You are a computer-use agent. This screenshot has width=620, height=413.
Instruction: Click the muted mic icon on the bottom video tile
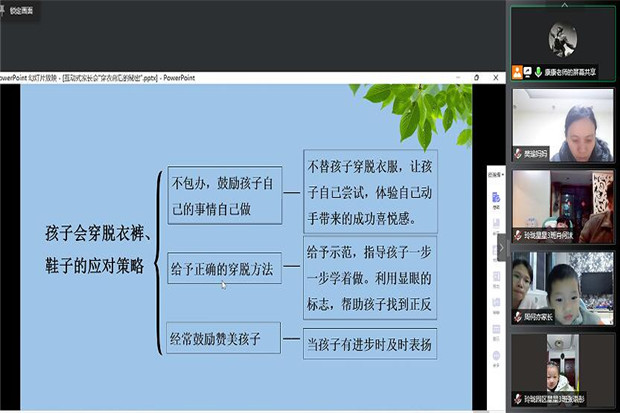pos(518,399)
